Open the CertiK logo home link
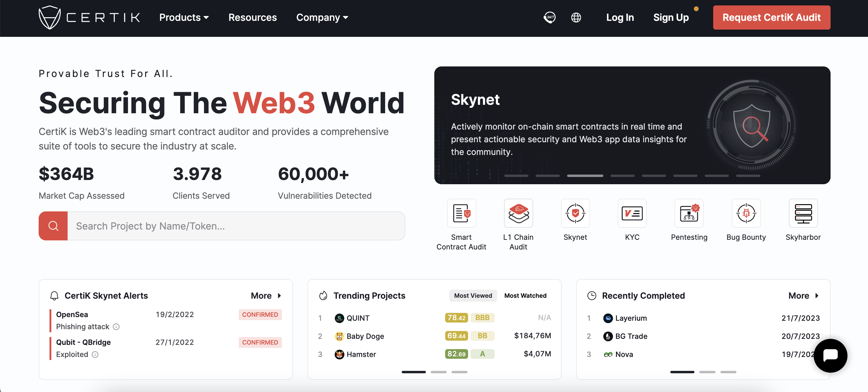This screenshot has height=392, width=868. (x=89, y=18)
